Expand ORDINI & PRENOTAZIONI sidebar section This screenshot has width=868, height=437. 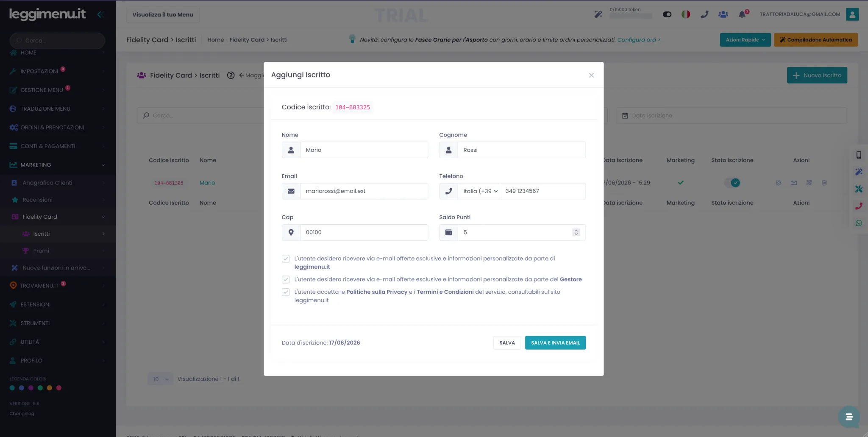[x=58, y=127]
